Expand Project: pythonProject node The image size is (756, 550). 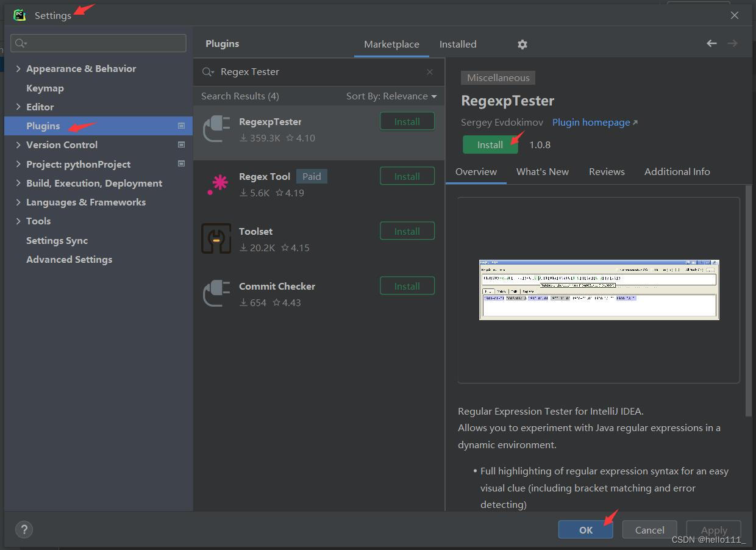[x=18, y=164]
